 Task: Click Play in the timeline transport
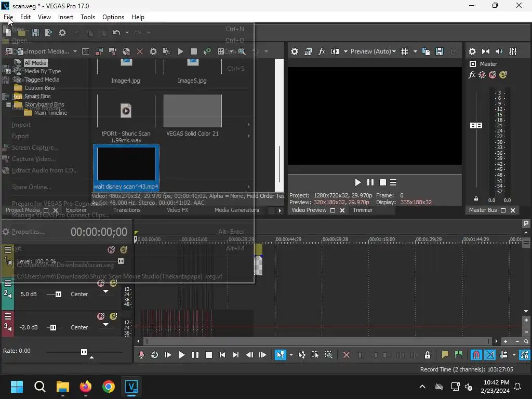click(181, 355)
